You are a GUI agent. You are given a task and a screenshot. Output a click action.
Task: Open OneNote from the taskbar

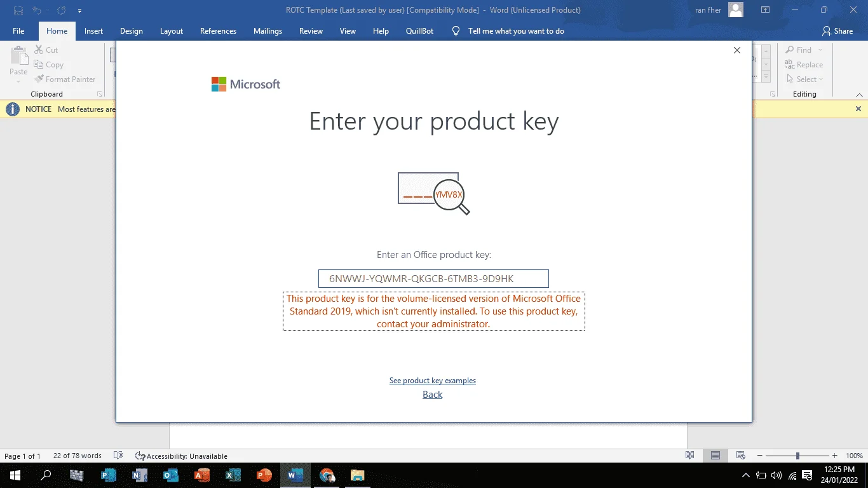coord(139,475)
